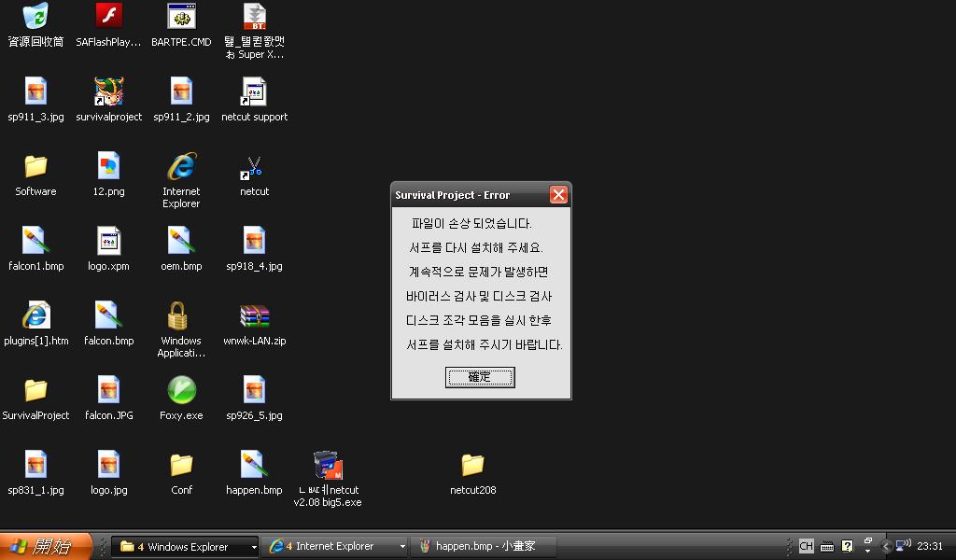Select the sp911_2.jpg image icon
956x560 pixels.
point(181,91)
